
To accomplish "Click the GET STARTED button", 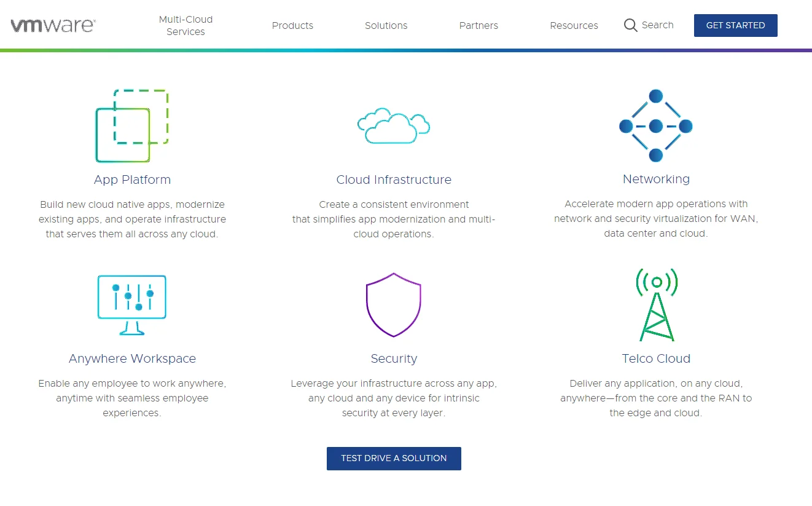I will click(x=736, y=25).
